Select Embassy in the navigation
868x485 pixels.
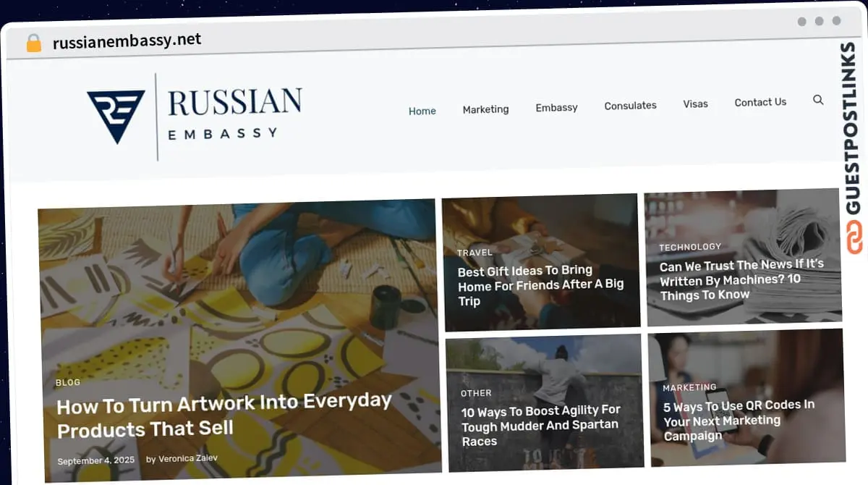[x=556, y=107]
